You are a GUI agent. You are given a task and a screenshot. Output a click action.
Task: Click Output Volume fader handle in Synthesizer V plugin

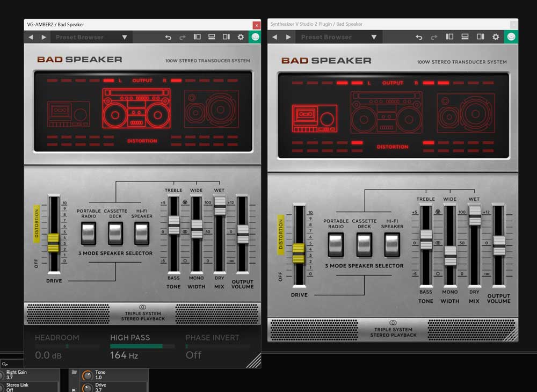click(x=499, y=245)
